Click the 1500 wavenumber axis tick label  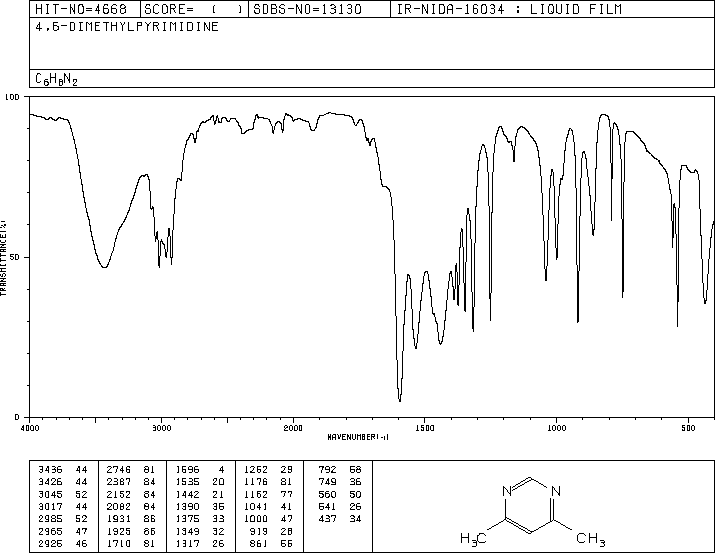pyautogui.click(x=425, y=428)
